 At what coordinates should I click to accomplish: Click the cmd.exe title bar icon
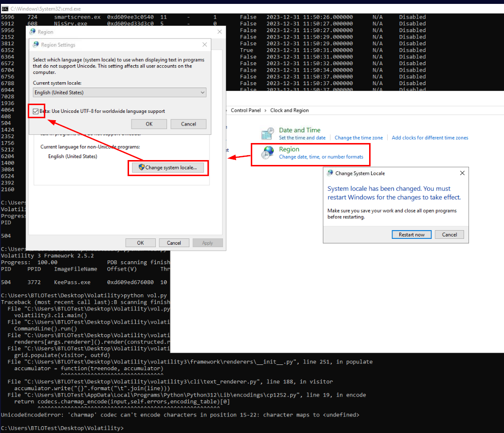tap(5, 9)
